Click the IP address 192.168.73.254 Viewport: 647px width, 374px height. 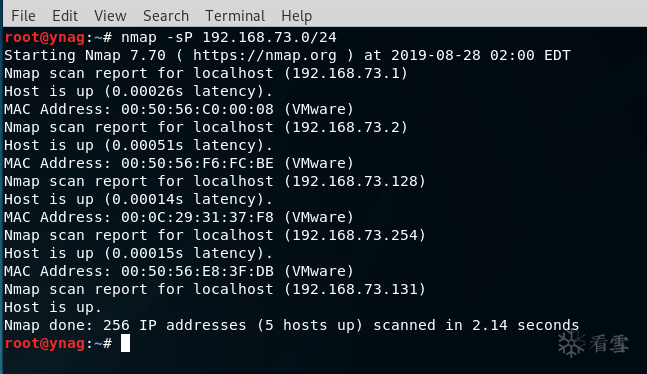pos(355,236)
